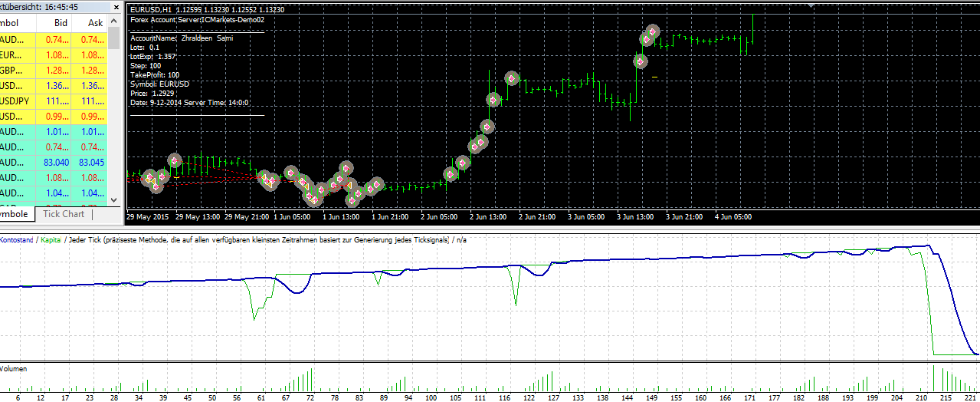The height and width of the screenshot is (402, 980).
Task: Select the Symbole tab in Market Watch
Action: coord(15,215)
